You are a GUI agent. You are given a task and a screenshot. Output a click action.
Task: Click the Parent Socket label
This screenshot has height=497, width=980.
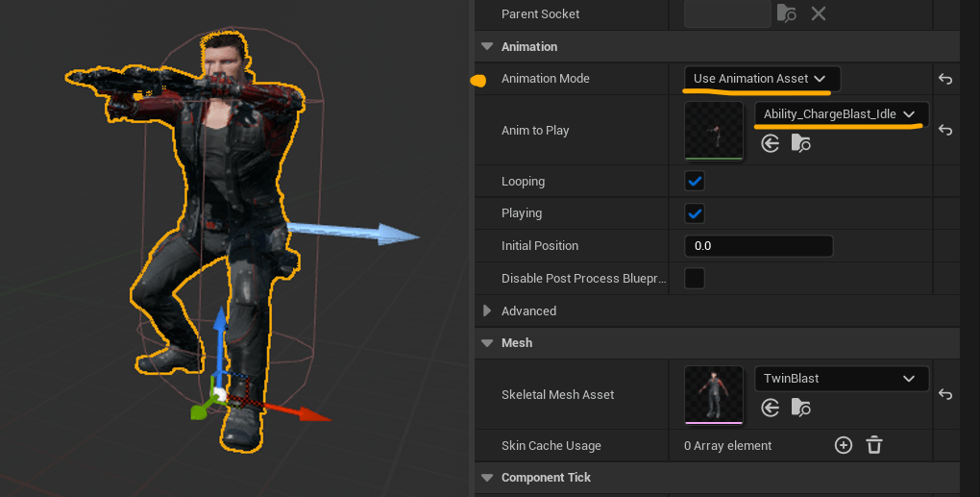pyautogui.click(x=540, y=13)
